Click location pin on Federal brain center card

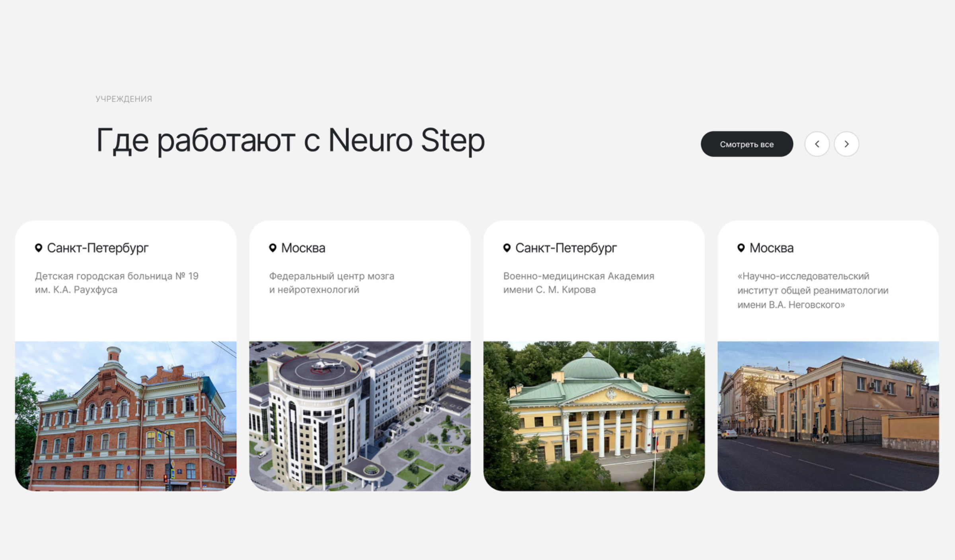coord(273,248)
